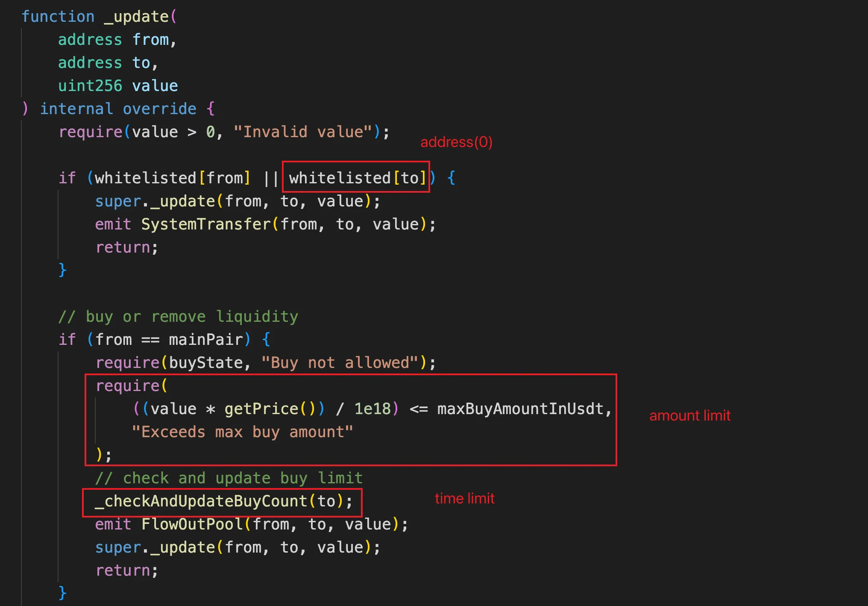Click the SystemTransfer event name
Screen dimensions: 868x606
click(206, 224)
